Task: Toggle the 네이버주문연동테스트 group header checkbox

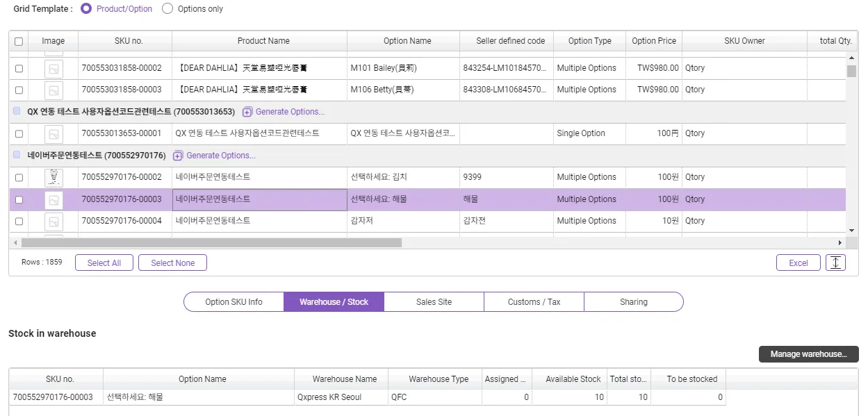Action: (17, 155)
